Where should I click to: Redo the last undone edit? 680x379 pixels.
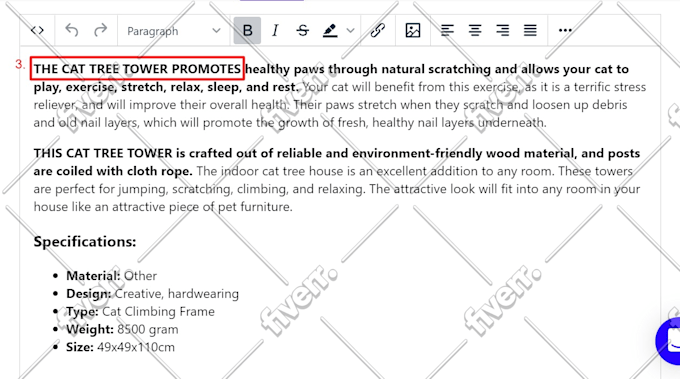point(101,30)
